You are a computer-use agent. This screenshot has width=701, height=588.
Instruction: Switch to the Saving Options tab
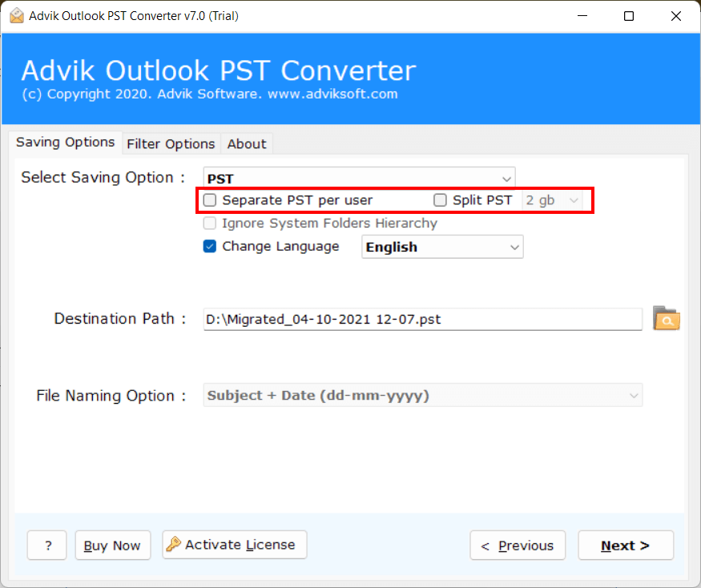65,142
